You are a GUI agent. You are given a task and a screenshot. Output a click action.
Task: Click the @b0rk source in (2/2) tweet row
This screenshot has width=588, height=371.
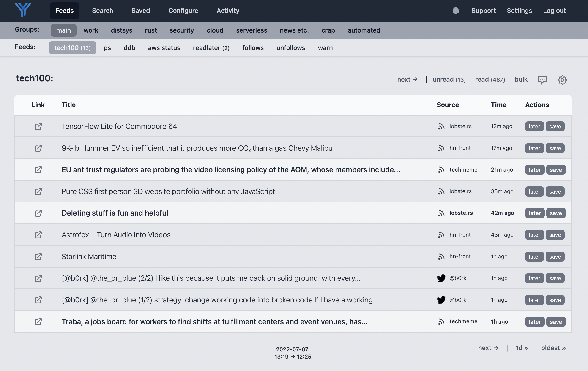458,278
